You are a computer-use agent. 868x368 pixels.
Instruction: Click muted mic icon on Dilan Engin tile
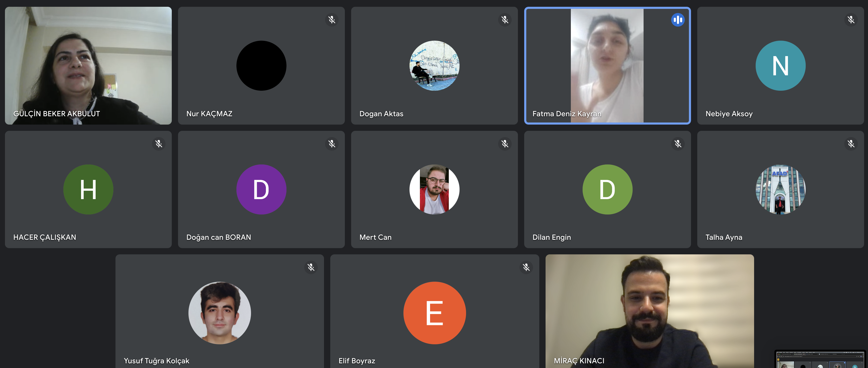tap(678, 144)
